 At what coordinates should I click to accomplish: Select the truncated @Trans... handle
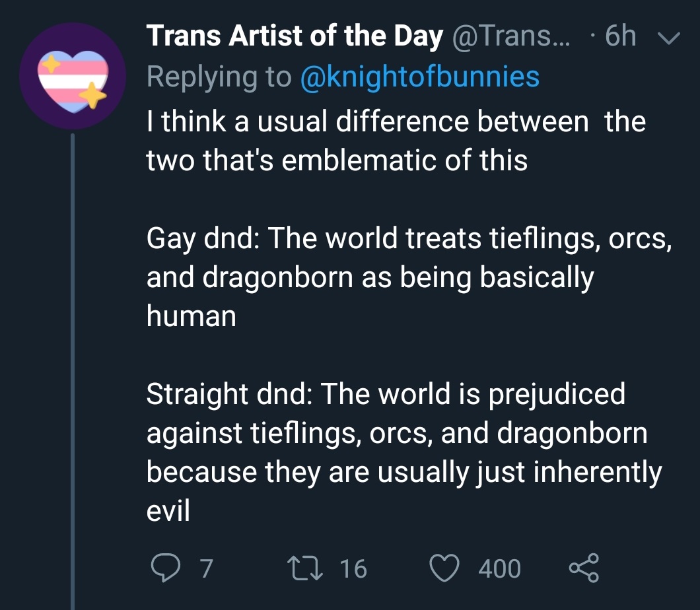click(x=511, y=36)
